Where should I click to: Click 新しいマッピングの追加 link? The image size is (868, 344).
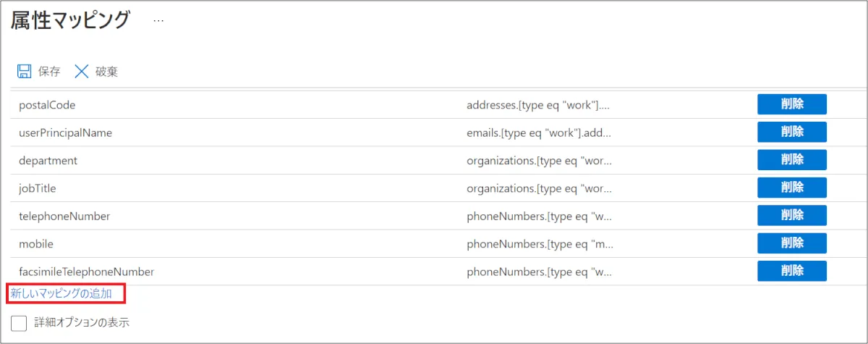(61, 293)
